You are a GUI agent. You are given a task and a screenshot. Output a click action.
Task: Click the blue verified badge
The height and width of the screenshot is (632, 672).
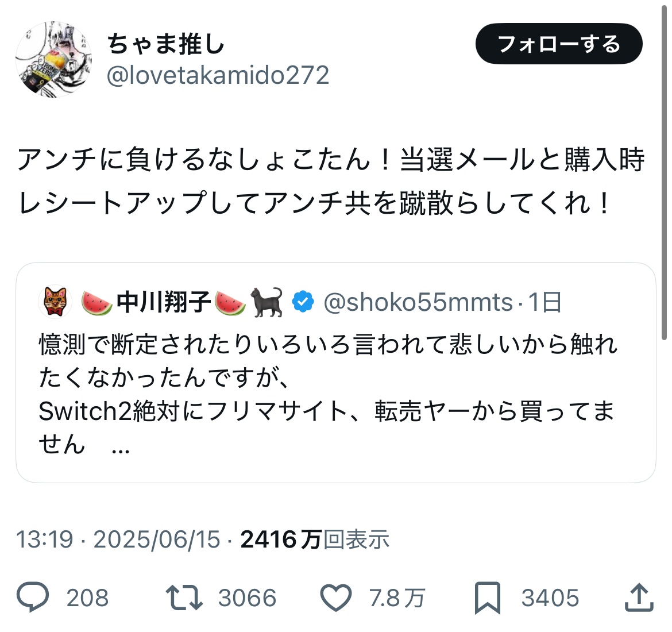[303, 302]
